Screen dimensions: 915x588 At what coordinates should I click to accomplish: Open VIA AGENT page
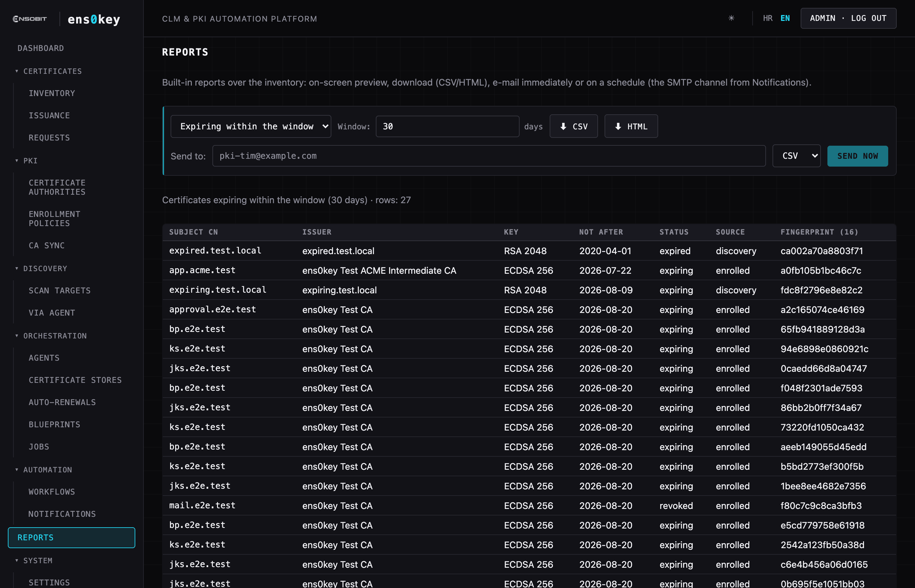point(52,313)
